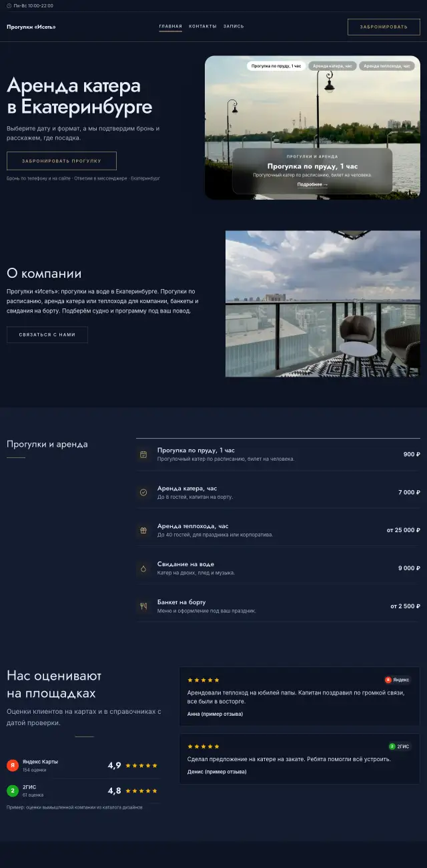Click the от 2 500 ₽ price

(406, 606)
